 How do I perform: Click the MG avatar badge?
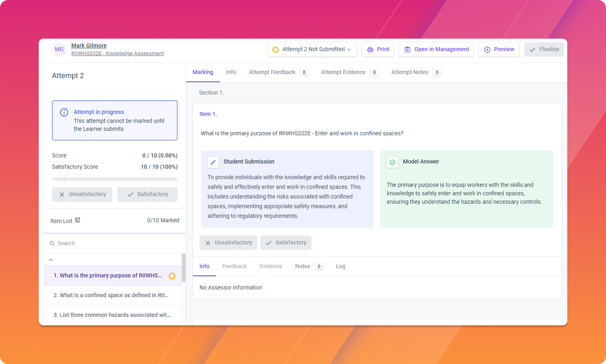[59, 50]
